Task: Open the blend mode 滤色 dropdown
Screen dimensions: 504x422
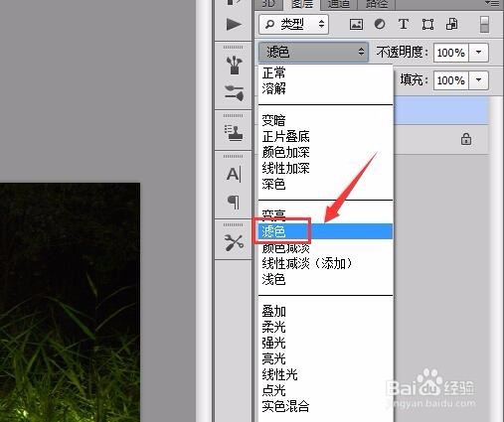Action: point(313,52)
